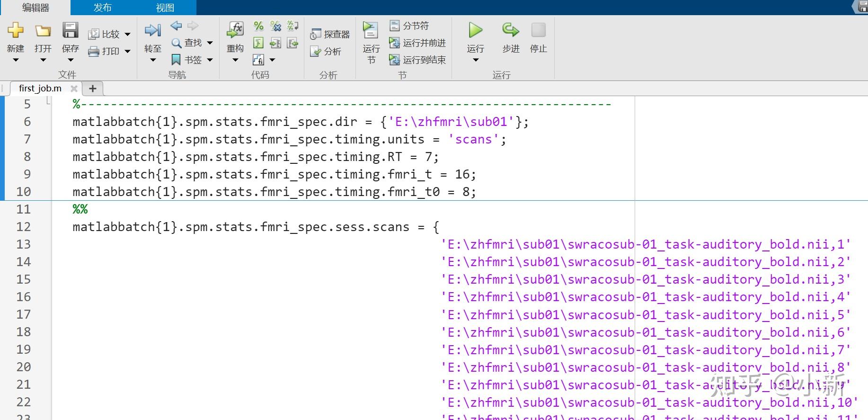The height and width of the screenshot is (420, 868).
Task: Click line number 6 in the gutter
Action: coord(27,122)
